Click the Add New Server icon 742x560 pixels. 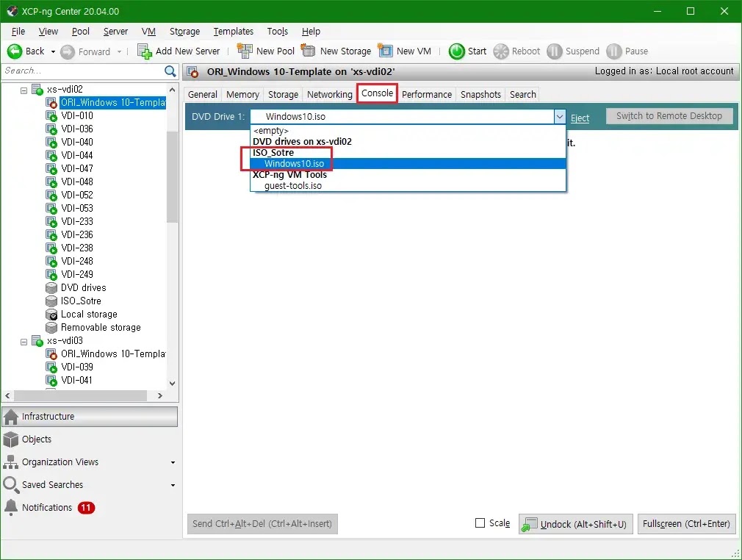pos(144,51)
